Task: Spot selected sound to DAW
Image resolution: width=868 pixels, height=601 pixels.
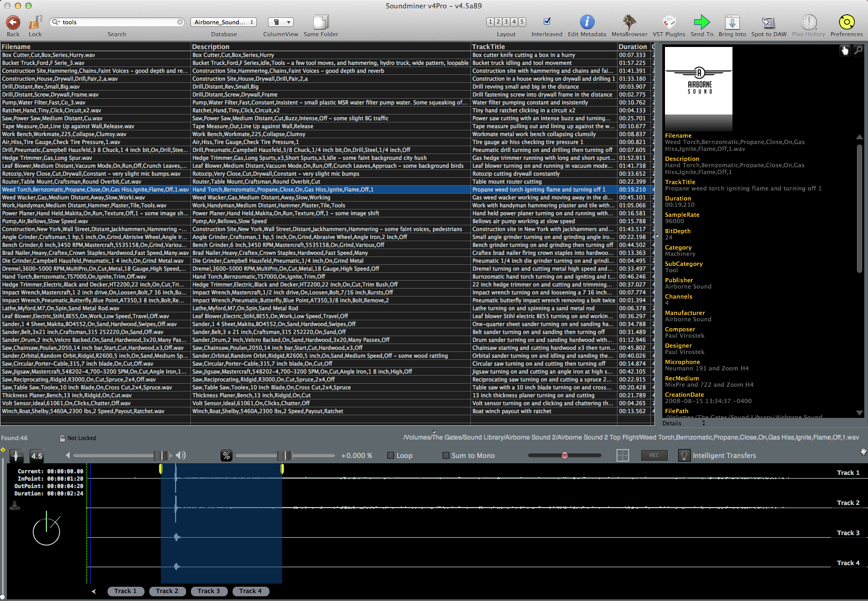Action: tap(768, 22)
